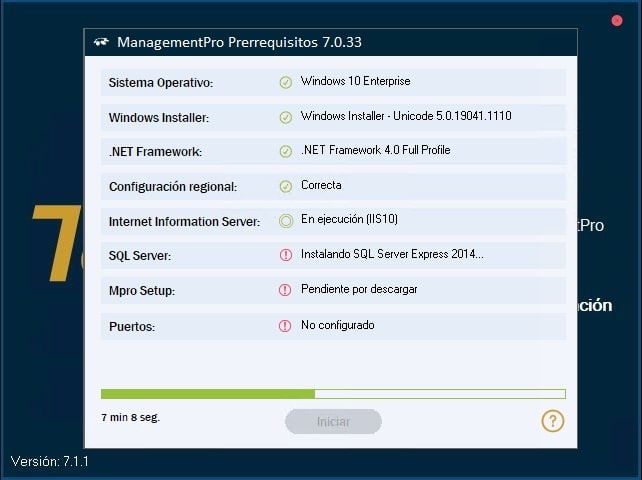Click the .NET Framework status check icon

285,152
